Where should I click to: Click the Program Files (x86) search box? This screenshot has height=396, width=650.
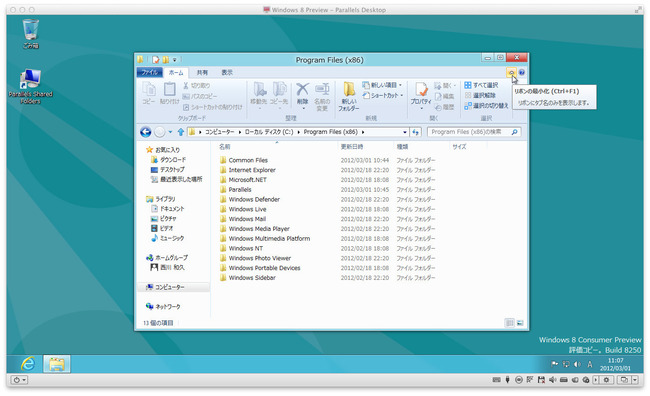point(474,132)
